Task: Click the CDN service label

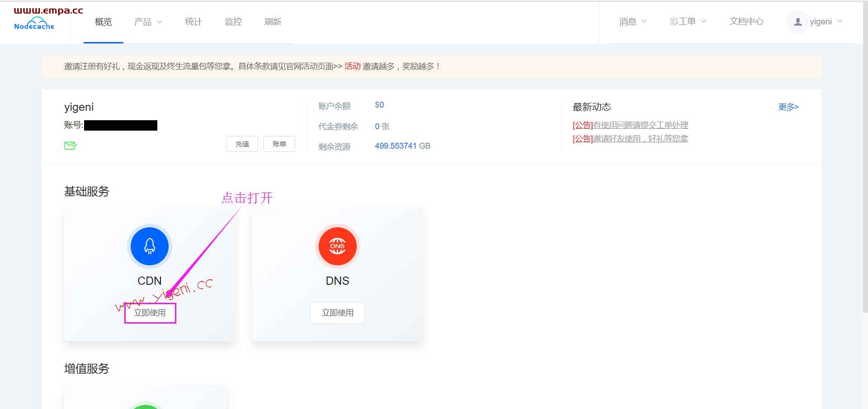Action: [150, 281]
